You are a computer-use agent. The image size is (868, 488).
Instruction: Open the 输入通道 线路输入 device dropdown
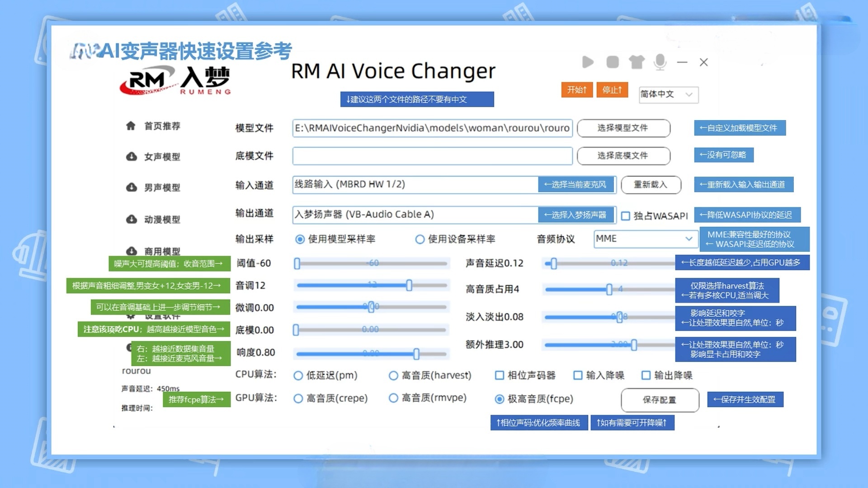(454, 185)
